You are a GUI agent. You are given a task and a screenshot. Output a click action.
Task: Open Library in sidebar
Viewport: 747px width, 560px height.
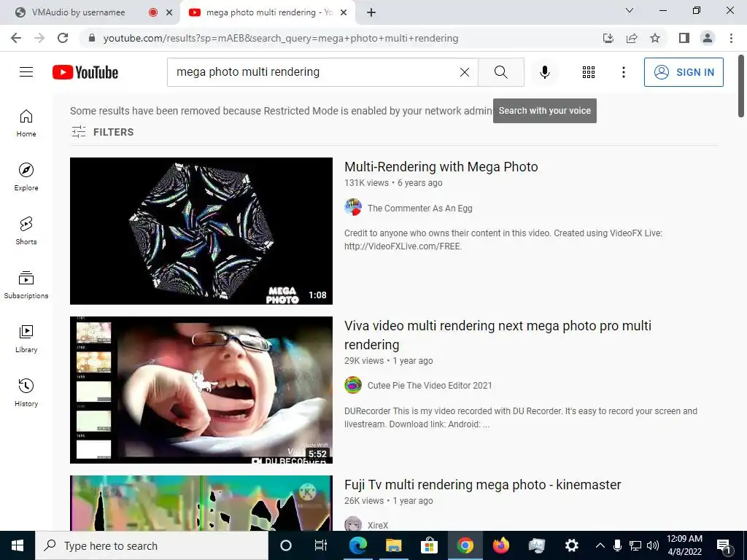(26, 338)
